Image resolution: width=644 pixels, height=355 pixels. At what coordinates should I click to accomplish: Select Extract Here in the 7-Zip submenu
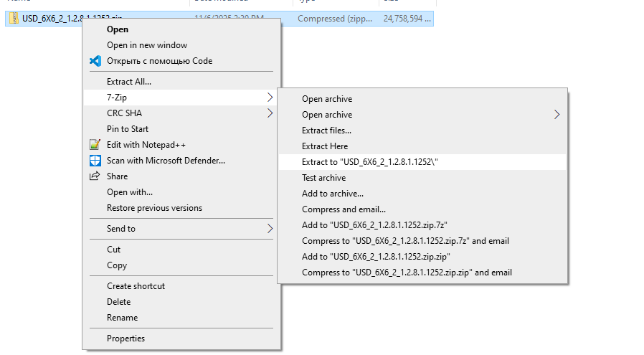324,146
